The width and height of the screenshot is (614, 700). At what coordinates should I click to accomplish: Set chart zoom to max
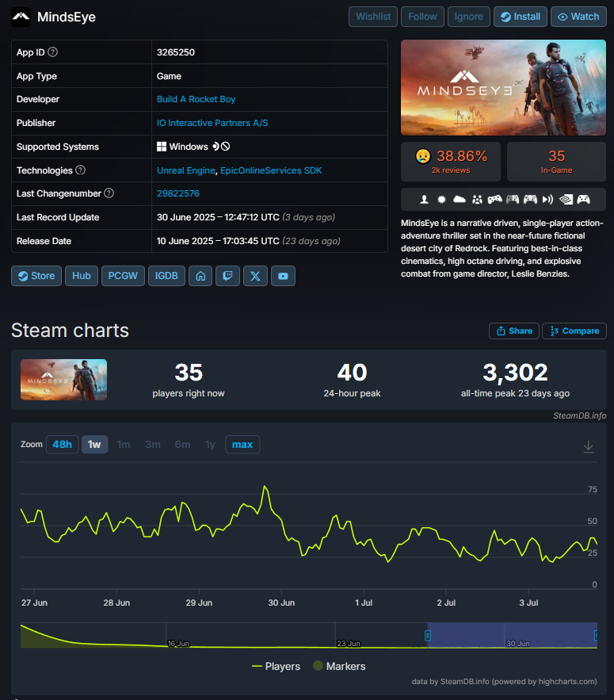click(x=242, y=445)
